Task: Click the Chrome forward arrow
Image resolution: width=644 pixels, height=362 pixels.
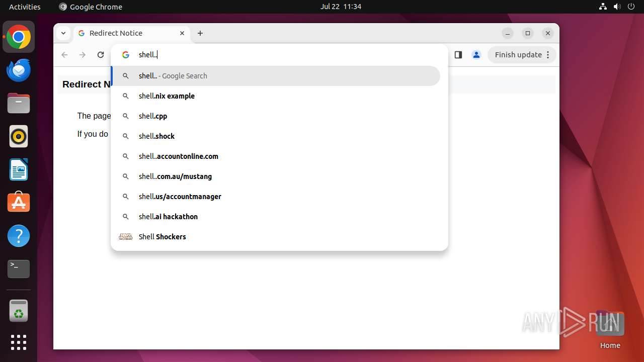Action: click(83, 55)
